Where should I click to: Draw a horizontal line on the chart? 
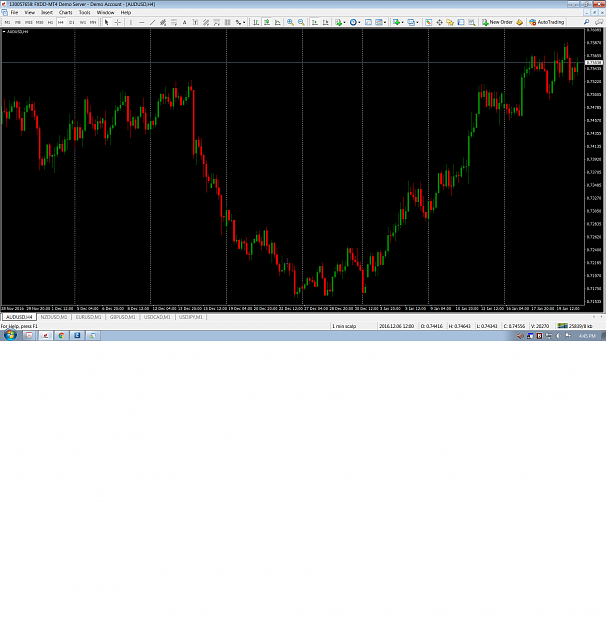click(142, 22)
